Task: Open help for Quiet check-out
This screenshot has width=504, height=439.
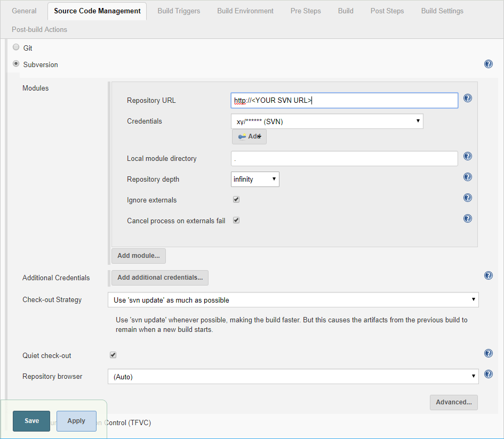Action: point(488,353)
